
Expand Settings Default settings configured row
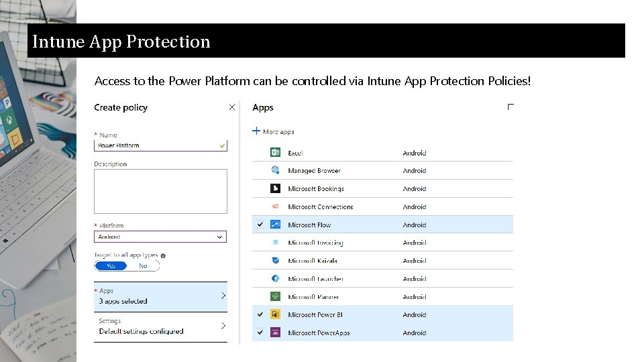(160, 326)
